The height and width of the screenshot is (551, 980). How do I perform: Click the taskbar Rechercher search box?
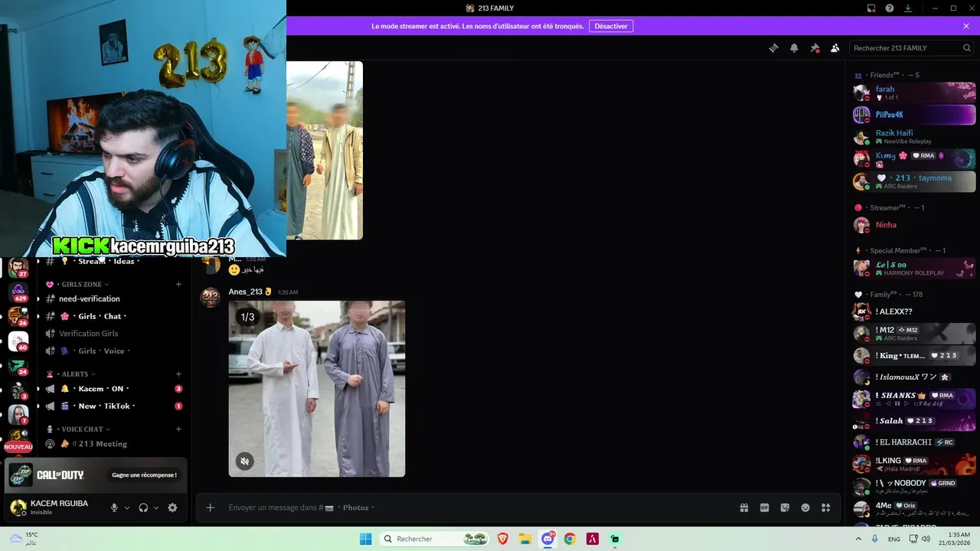tap(435, 539)
